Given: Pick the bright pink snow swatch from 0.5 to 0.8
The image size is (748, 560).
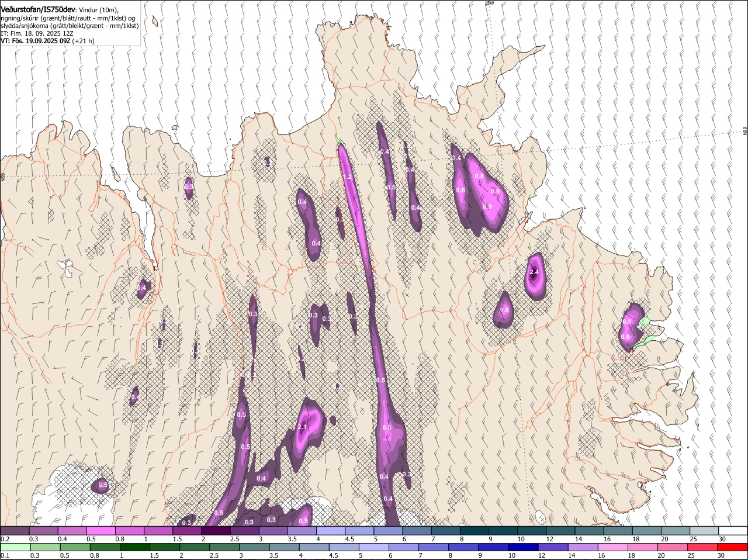Looking at the screenshot, I should [x=101, y=530].
